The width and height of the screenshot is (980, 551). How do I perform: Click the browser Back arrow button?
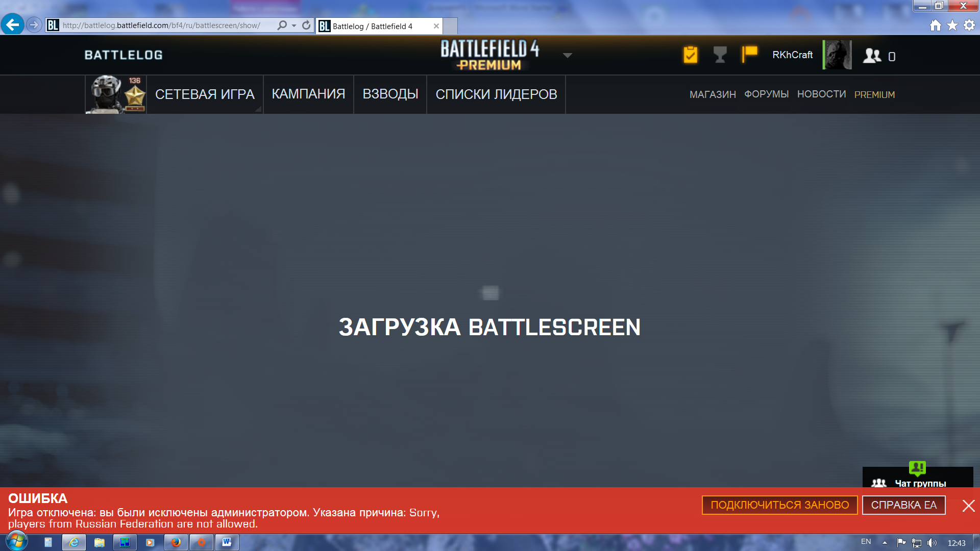pyautogui.click(x=12, y=24)
